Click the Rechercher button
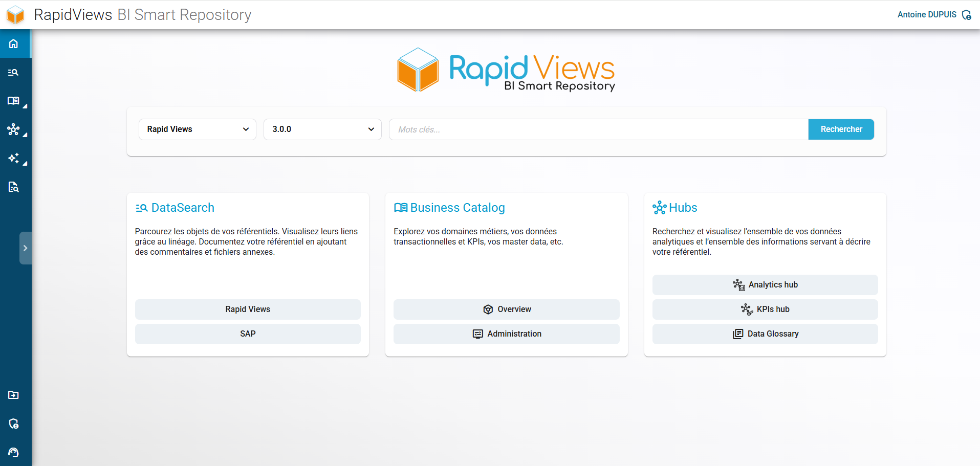Image resolution: width=980 pixels, height=466 pixels. 841,129
